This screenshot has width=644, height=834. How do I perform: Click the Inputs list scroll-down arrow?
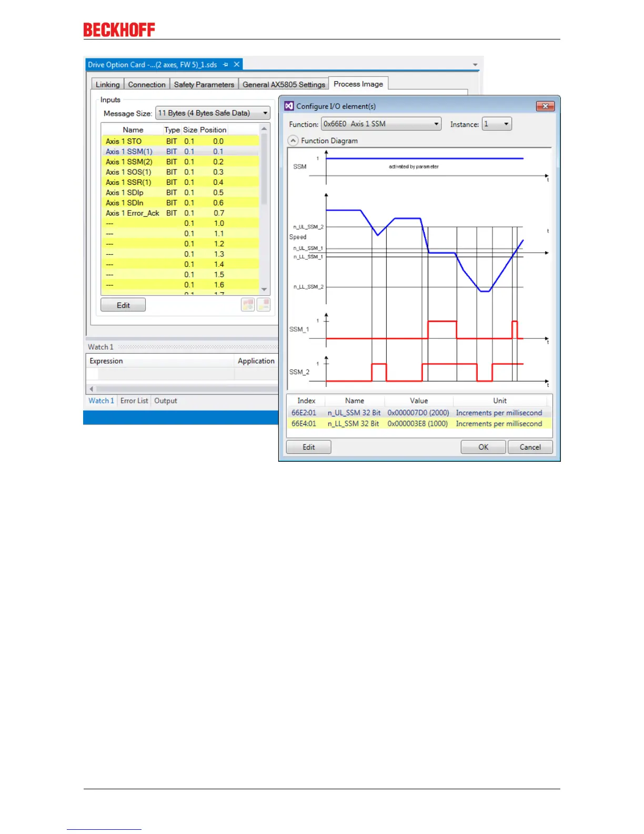[x=265, y=290]
